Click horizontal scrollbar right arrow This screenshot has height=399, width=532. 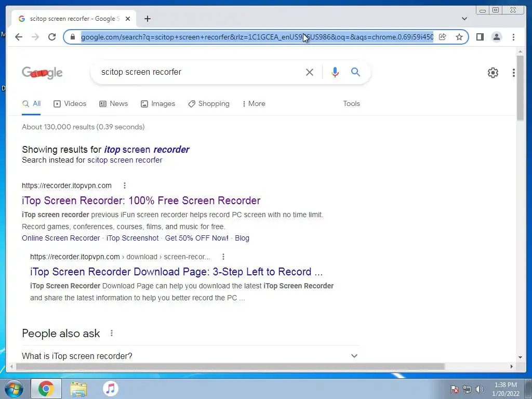(x=512, y=366)
